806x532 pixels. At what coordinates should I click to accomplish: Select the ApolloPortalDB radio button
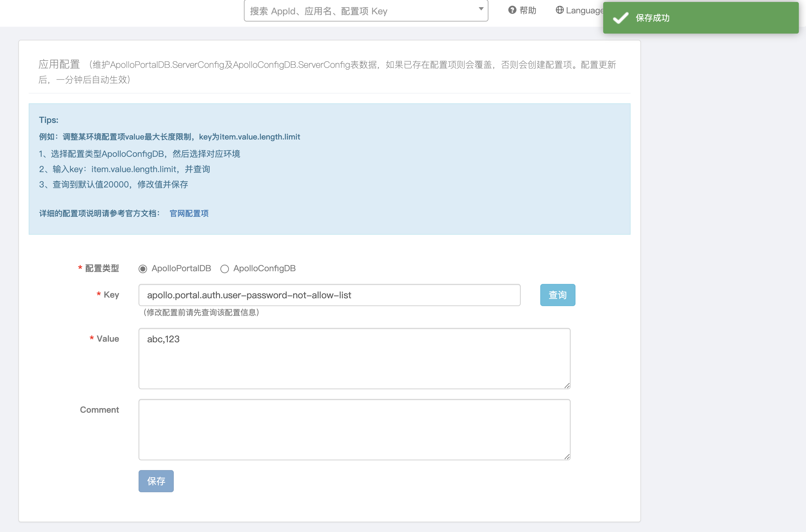point(143,269)
